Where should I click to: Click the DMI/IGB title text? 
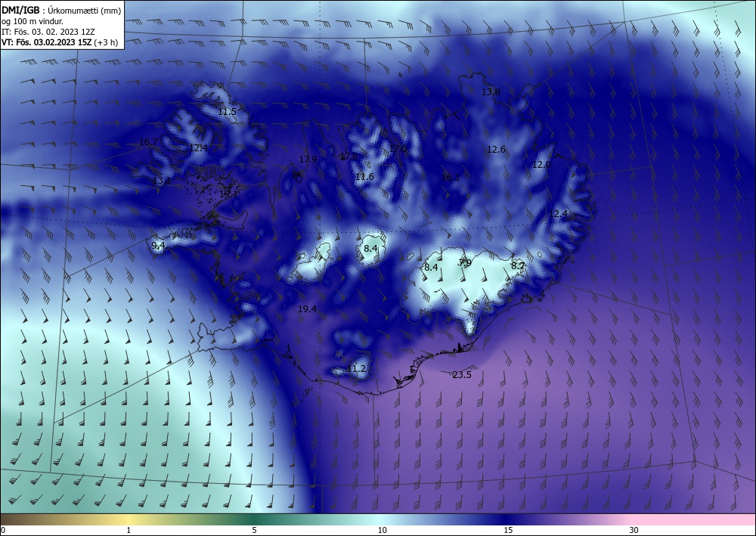pos(20,11)
